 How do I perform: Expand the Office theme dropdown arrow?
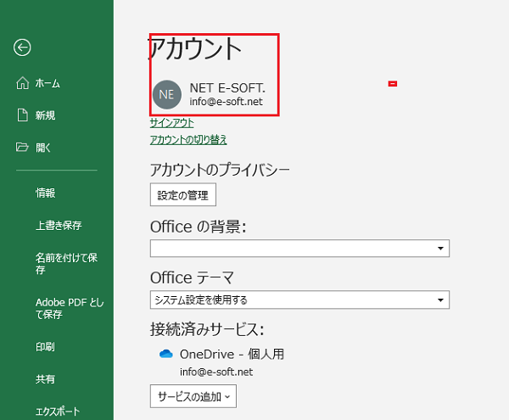click(x=440, y=300)
